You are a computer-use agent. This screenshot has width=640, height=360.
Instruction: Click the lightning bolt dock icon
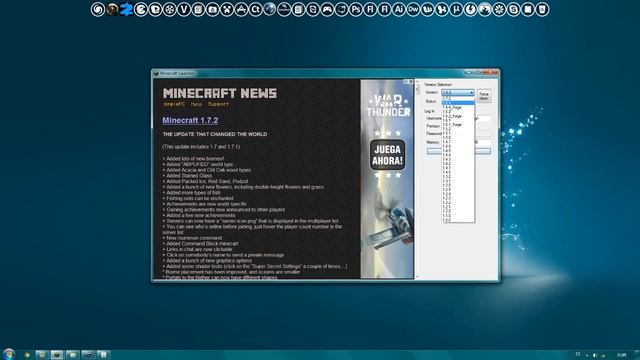click(x=470, y=9)
